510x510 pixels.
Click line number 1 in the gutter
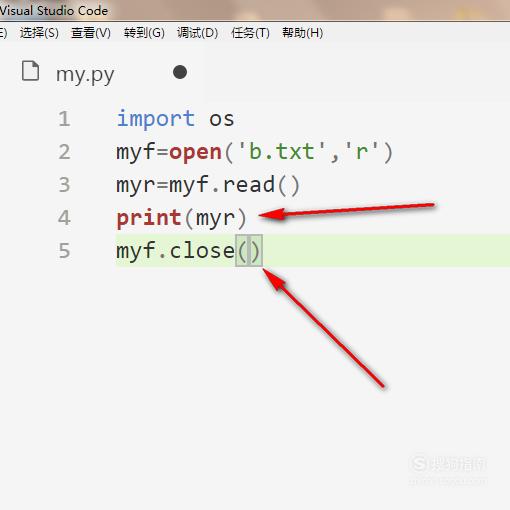point(64,119)
